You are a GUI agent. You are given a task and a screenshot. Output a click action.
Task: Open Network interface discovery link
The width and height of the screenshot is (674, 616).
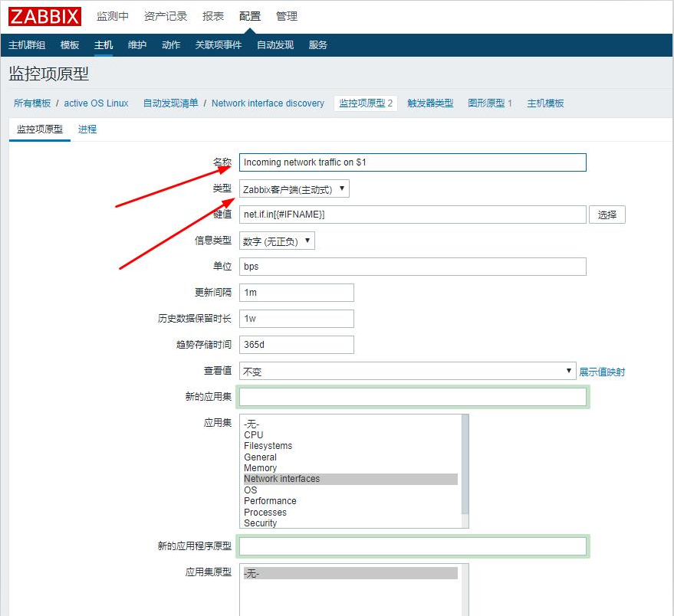268,103
